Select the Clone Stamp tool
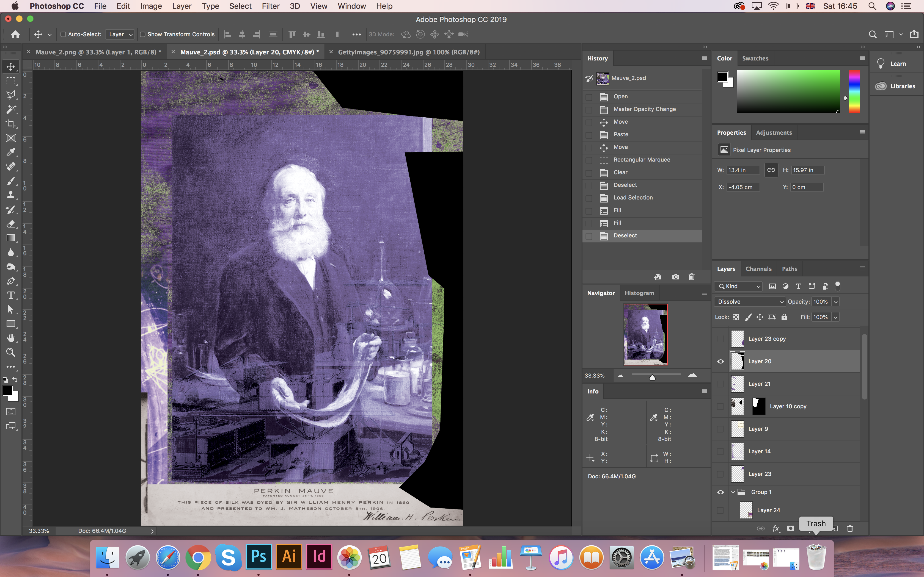The width and height of the screenshot is (924, 577). pyautogui.click(x=11, y=195)
